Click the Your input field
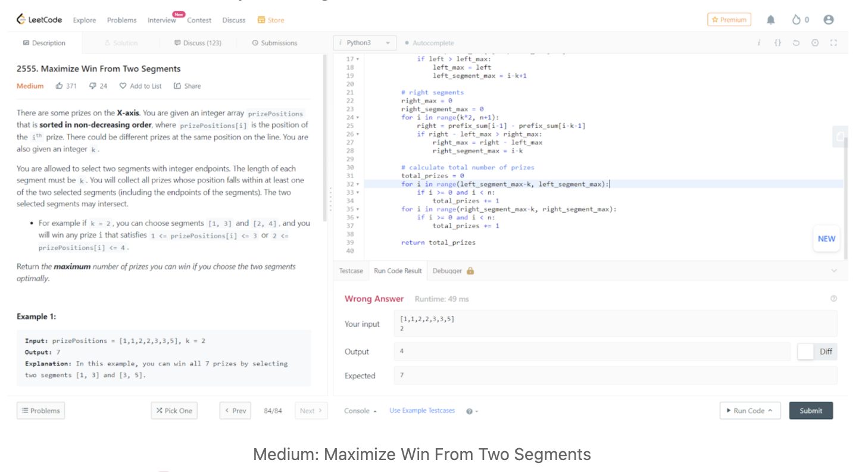 tap(615, 324)
